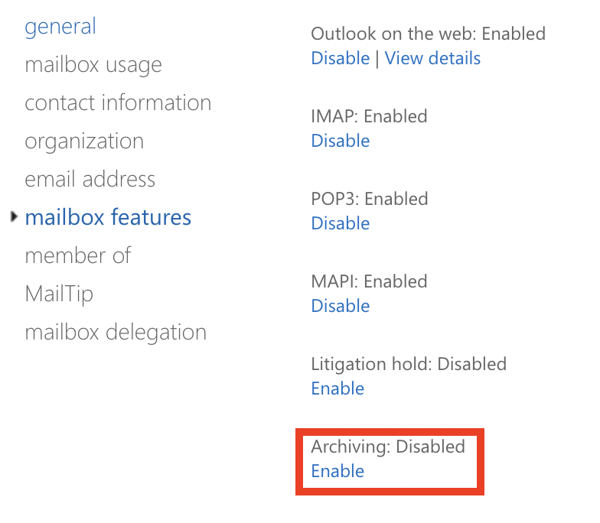
Task: Select the mailbox features tab
Action: tap(108, 217)
